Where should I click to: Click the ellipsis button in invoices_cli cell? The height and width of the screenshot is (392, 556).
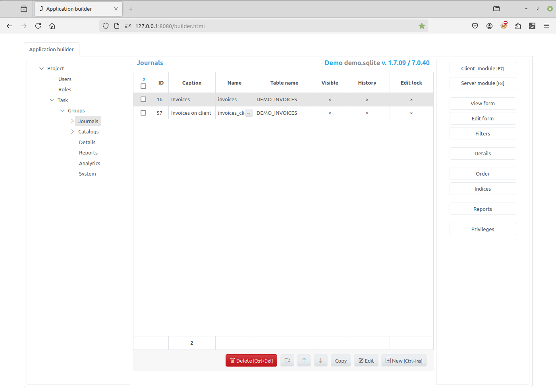click(x=249, y=113)
